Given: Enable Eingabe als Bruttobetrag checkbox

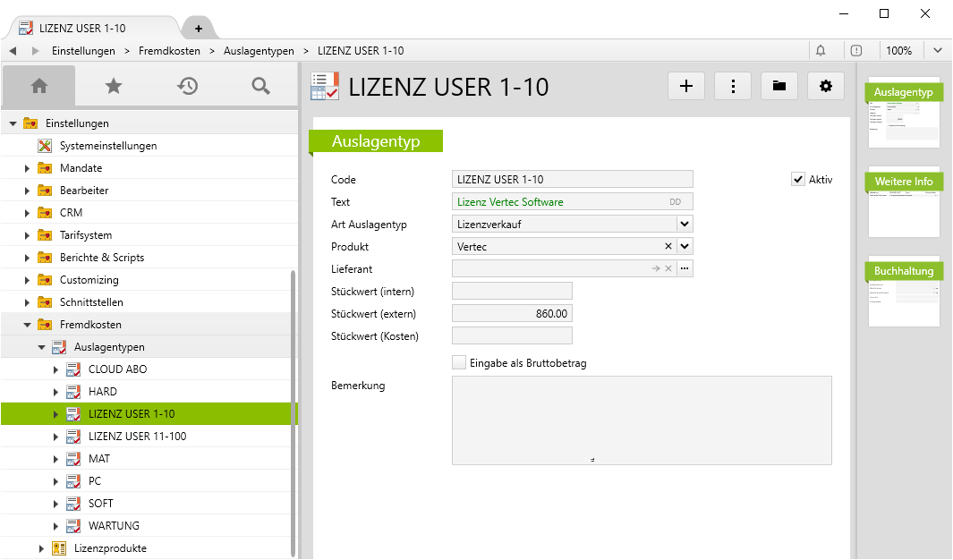Looking at the screenshot, I should (x=459, y=363).
